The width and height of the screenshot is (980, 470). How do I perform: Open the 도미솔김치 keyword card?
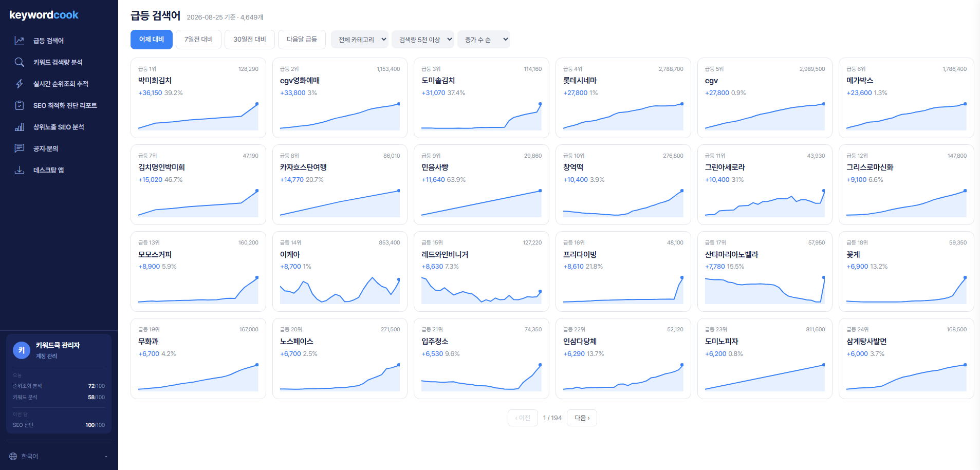[482, 98]
